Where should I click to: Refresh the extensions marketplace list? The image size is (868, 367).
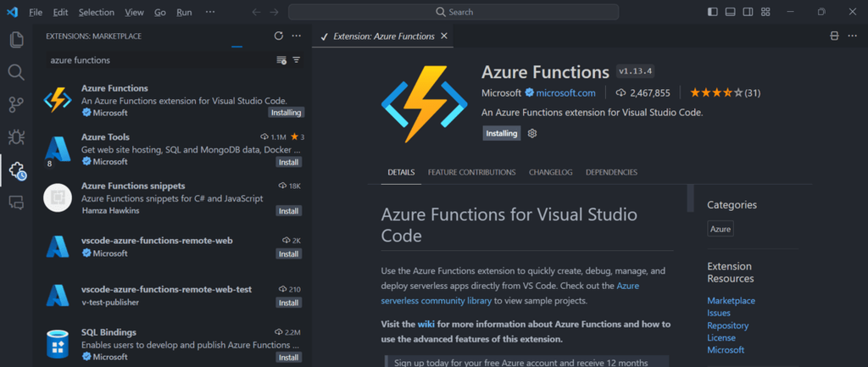pos(279,36)
